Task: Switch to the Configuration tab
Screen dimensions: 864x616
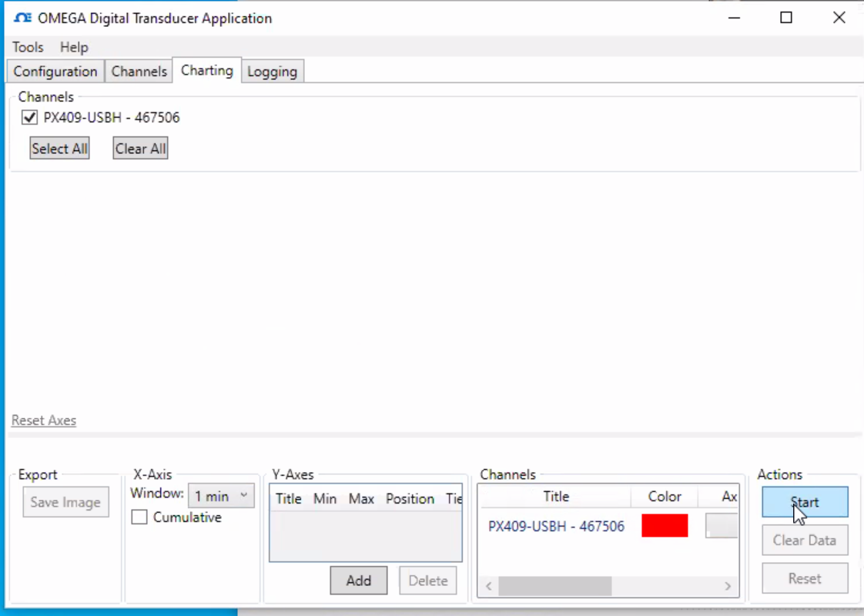Action: 55,72
